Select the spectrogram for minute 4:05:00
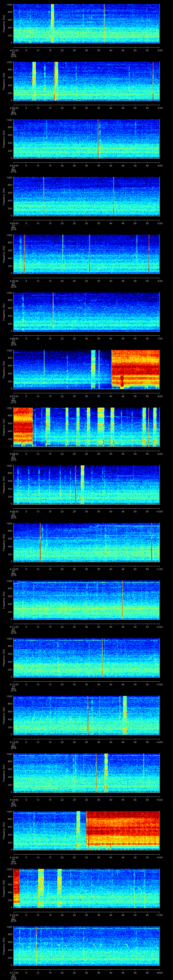Screen dimensions: 173x980 [87, 254]
